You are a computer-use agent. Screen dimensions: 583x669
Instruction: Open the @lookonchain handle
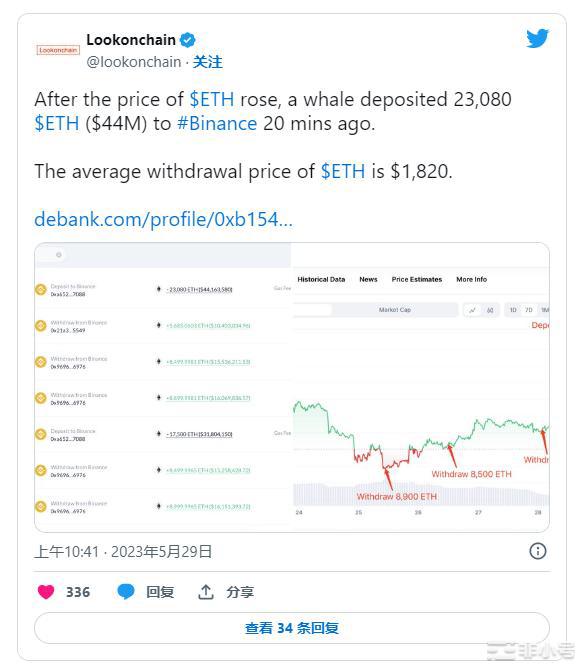point(134,62)
